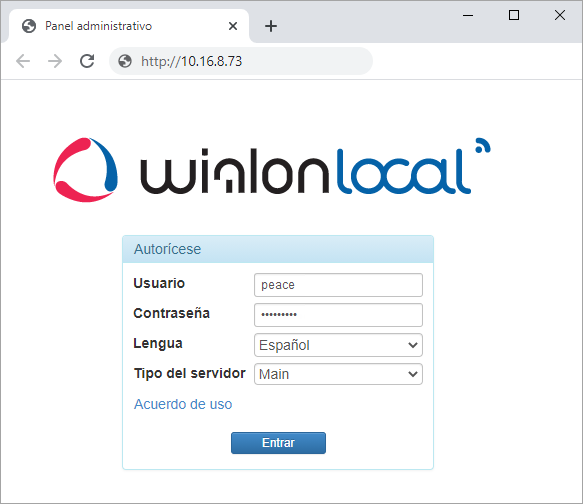Click the Wialon Local logo
Screen dimensions: 583x504
click(x=272, y=170)
